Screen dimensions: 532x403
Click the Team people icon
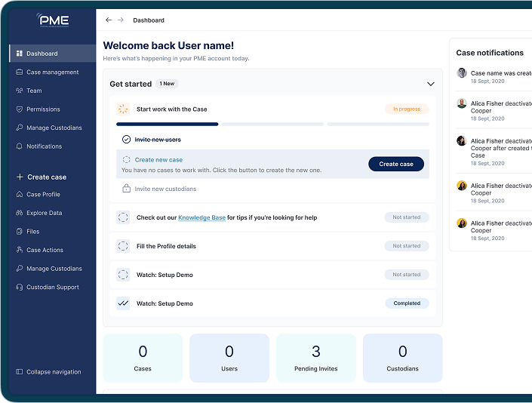(20, 91)
